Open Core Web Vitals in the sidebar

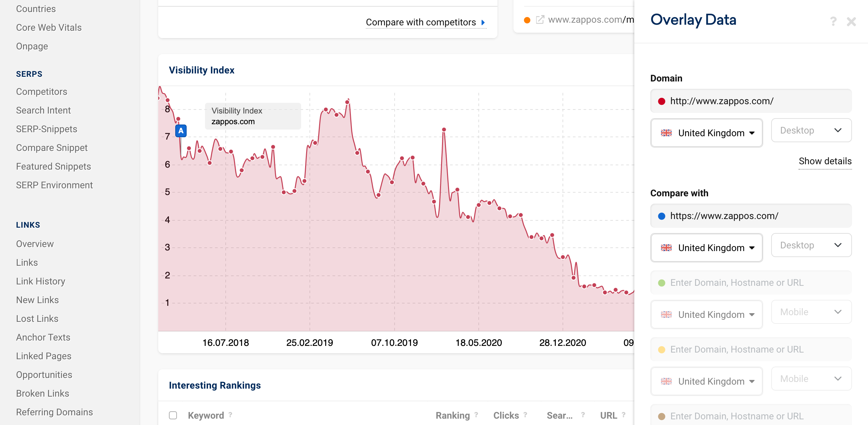pyautogui.click(x=49, y=28)
